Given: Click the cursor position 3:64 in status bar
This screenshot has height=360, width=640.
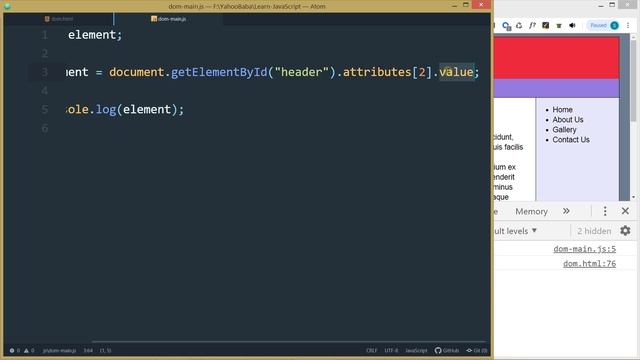Looking at the screenshot, I should (88, 350).
